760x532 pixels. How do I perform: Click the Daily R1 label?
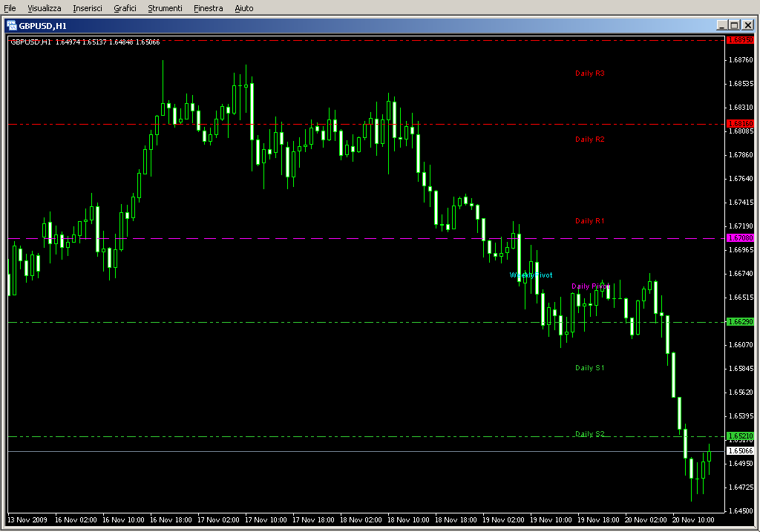590,220
